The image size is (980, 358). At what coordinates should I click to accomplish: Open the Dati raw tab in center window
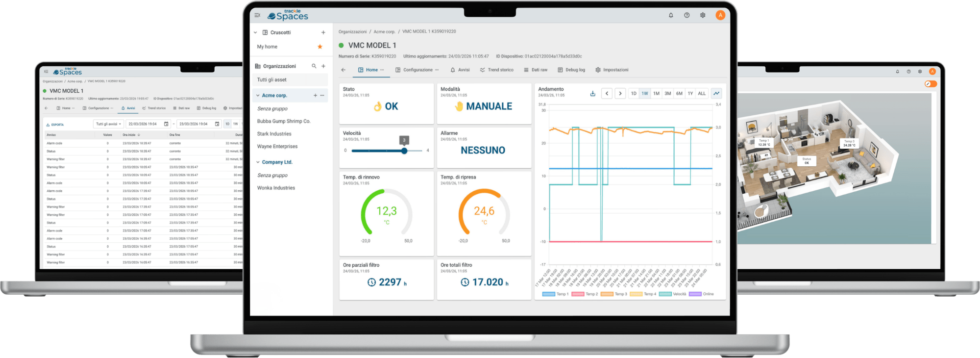pyautogui.click(x=536, y=70)
